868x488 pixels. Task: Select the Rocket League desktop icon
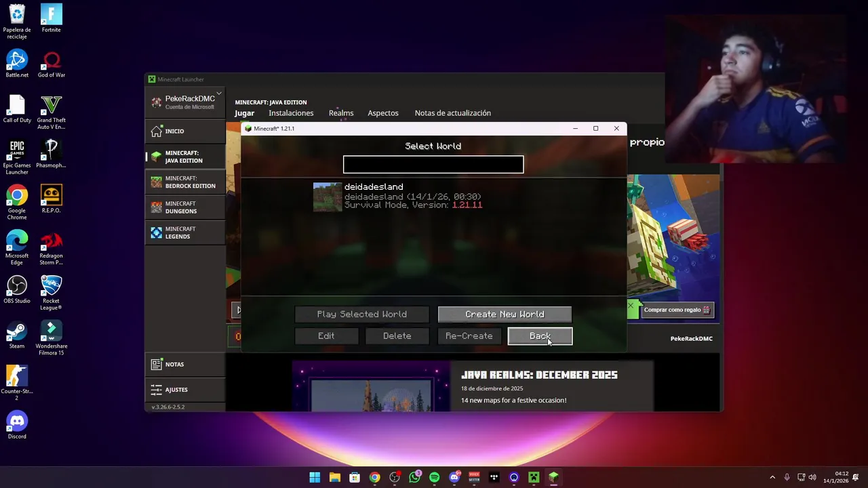pos(52,293)
